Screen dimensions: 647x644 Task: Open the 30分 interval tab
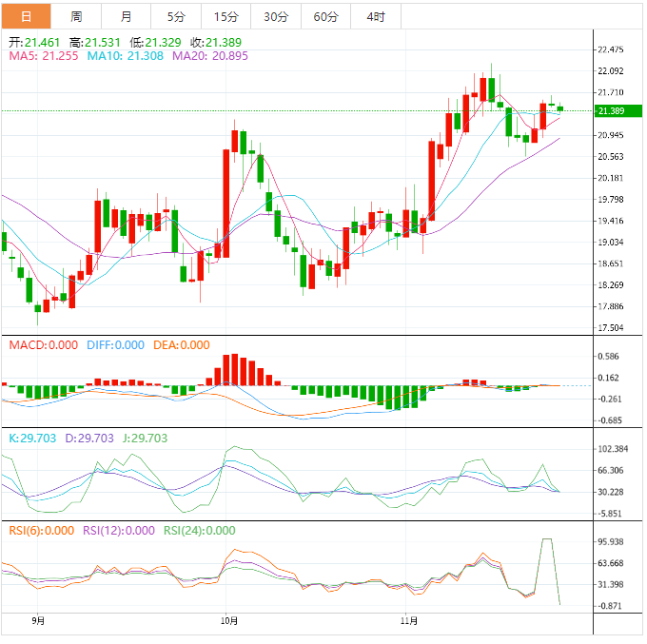(x=276, y=16)
